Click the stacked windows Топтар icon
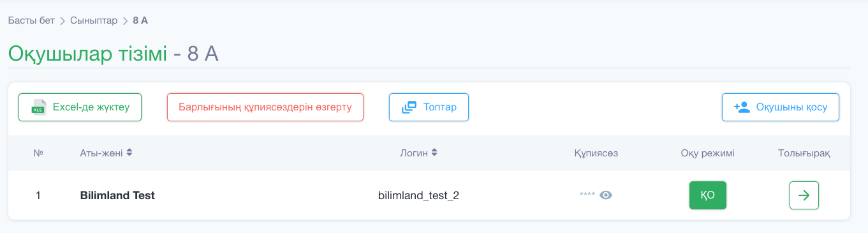The height and width of the screenshot is (233, 868). [x=409, y=107]
